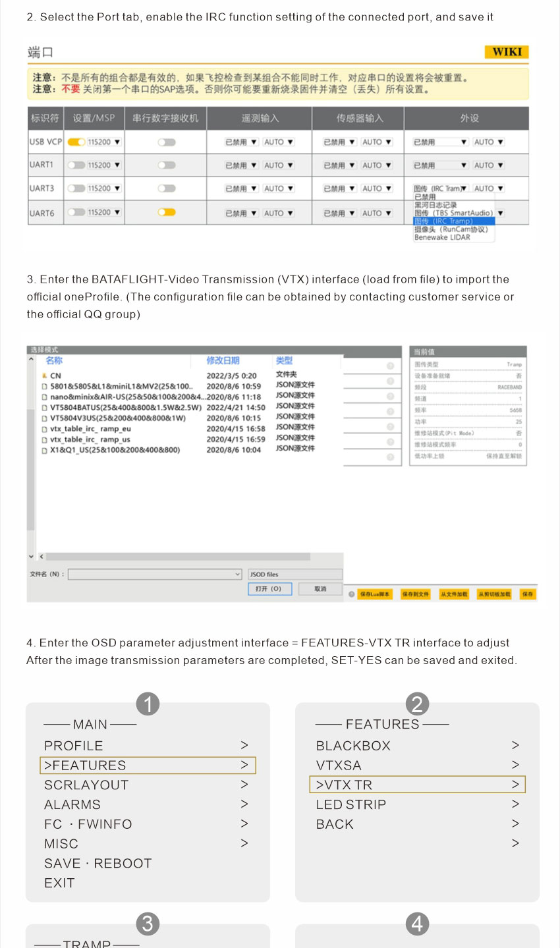Viewport: 560px width, 948px height.
Task: Click the 取消 cancel button
Action: click(320, 589)
